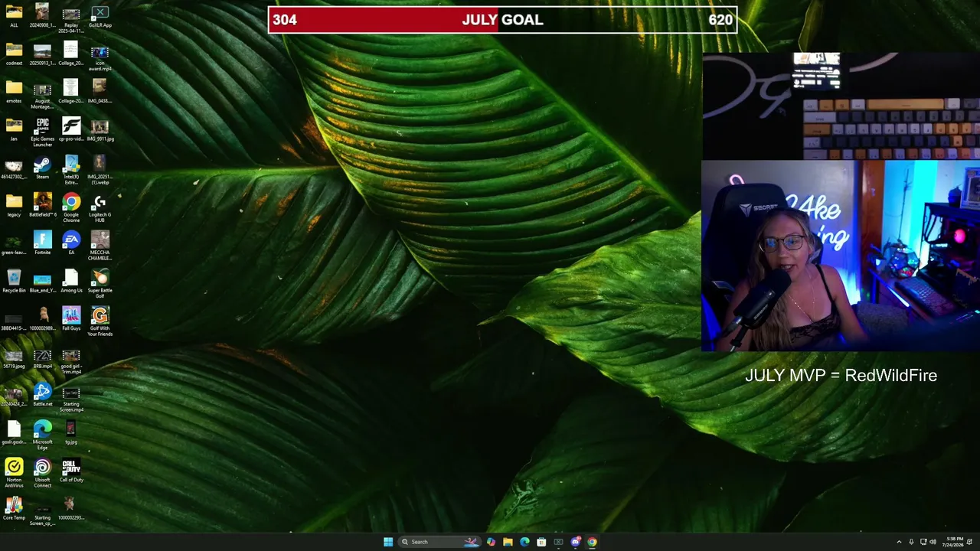The width and height of the screenshot is (980, 551).
Task: Select the 56719.jpeg image file
Action: pos(14,358)
